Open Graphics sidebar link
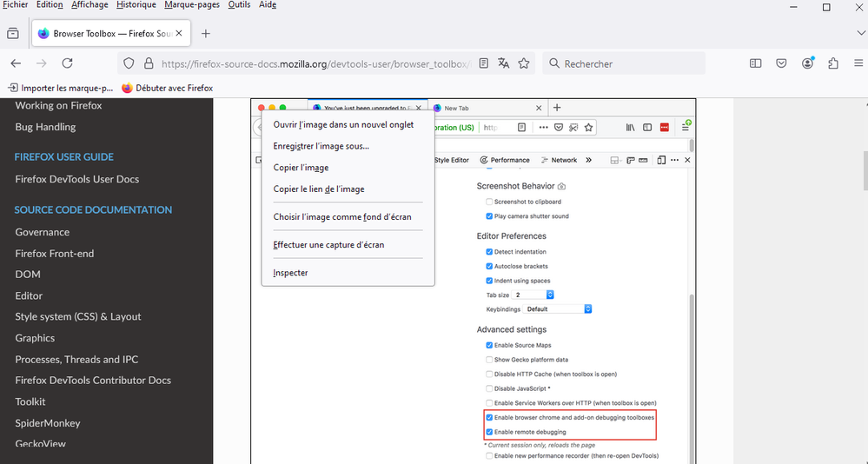 (35, 338)
